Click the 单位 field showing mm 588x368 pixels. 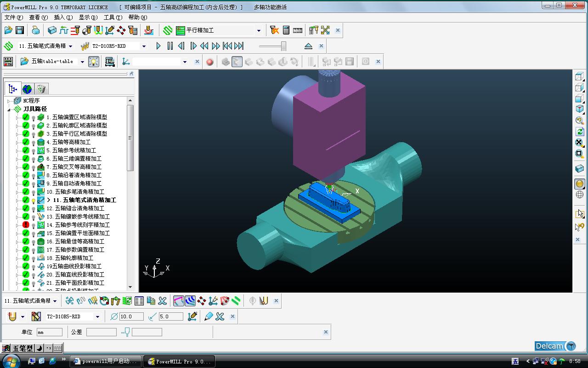(x=49, y=332)
